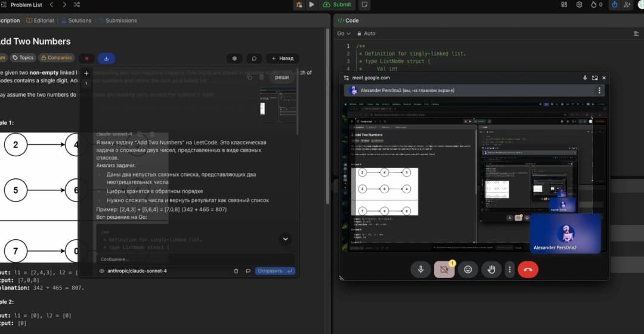This screenshot has height=334, width=644.
Task: Open the emoji reactions in Meet
Action: click(x=468, y=270)
